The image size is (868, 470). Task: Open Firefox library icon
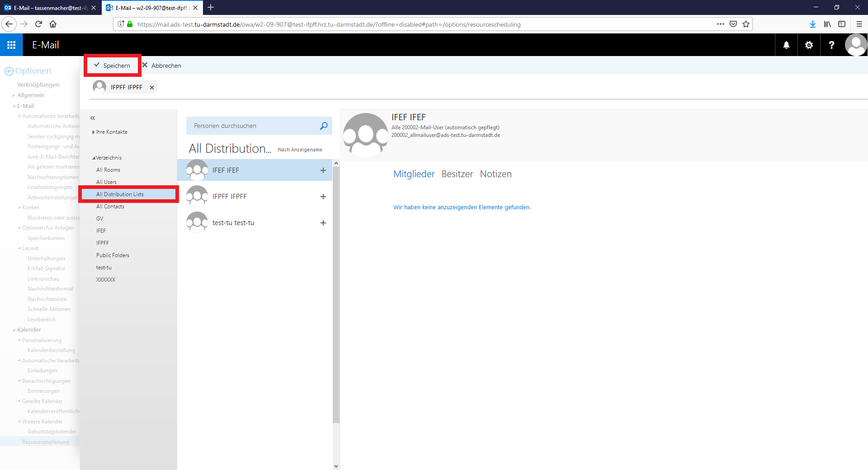(827, 24)
